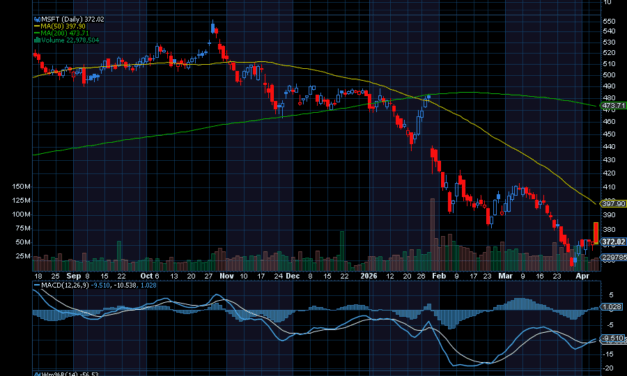The height and width of the screenshot is (376, 627).
Task: Click the 530 price level on the axis
Action: pos(609,42)
